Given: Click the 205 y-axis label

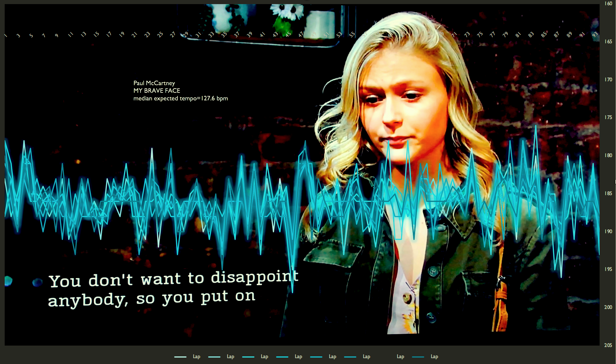Looking at the screenshot, I should (x=608, y=345).
